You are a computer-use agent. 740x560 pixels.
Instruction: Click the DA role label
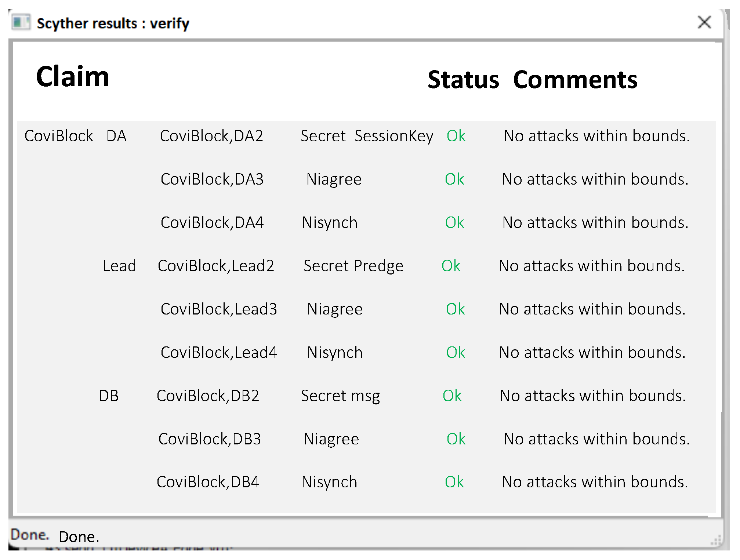tap(116, 136)
